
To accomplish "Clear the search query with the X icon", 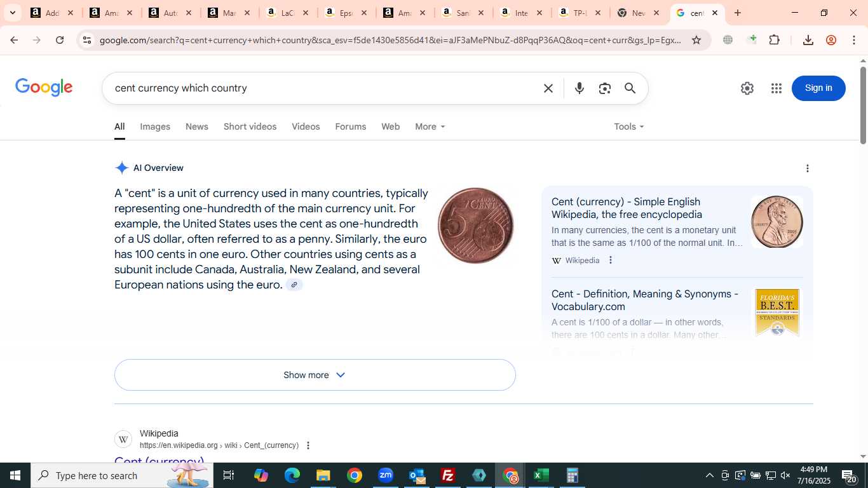I will point(548,88).
